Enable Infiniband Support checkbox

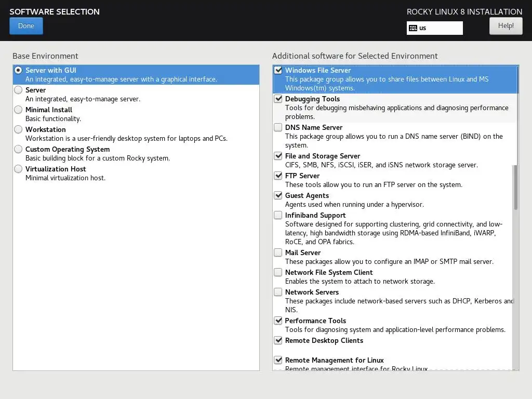click(x=278, y=215)
